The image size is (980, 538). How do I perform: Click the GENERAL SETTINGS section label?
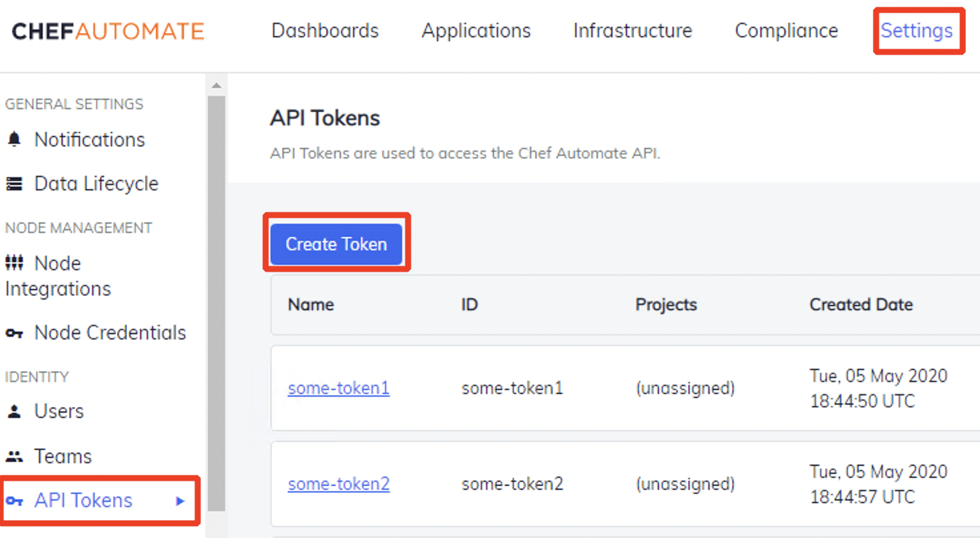(74, 104)
